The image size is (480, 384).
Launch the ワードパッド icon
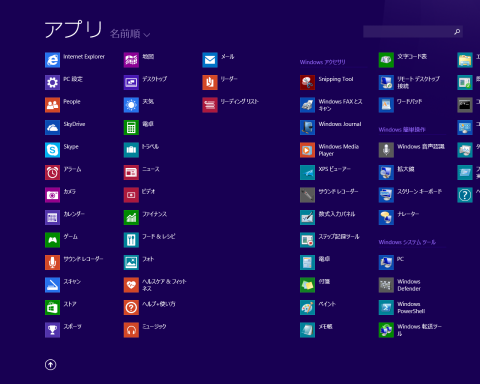(386, 105)
